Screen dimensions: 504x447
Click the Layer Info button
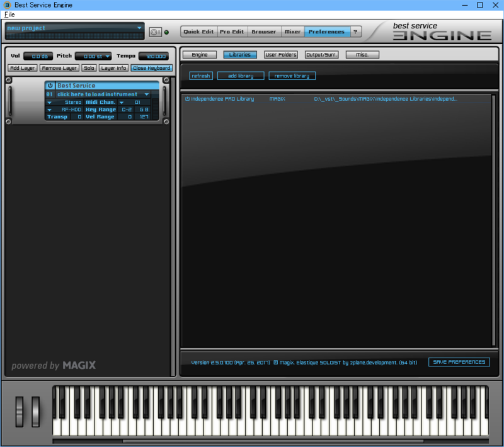click(x=113, y=68)
